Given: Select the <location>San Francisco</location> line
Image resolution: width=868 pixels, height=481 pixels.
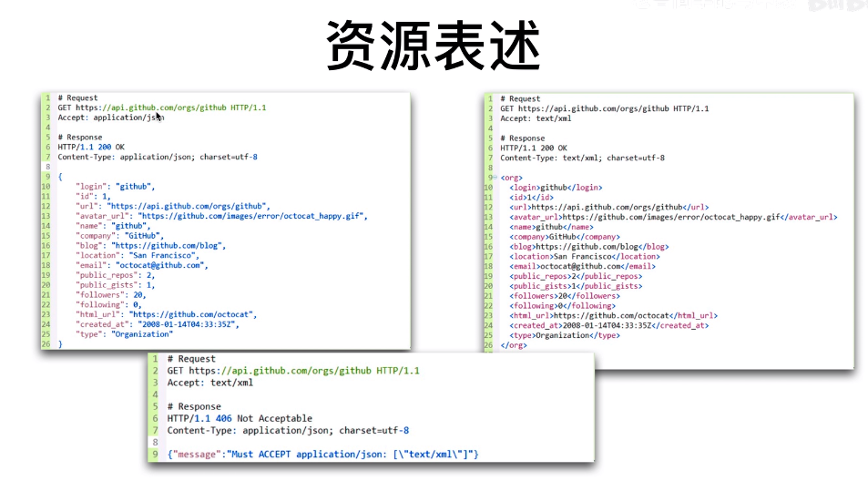Looking at the screenshot, I should click(585, 257).
